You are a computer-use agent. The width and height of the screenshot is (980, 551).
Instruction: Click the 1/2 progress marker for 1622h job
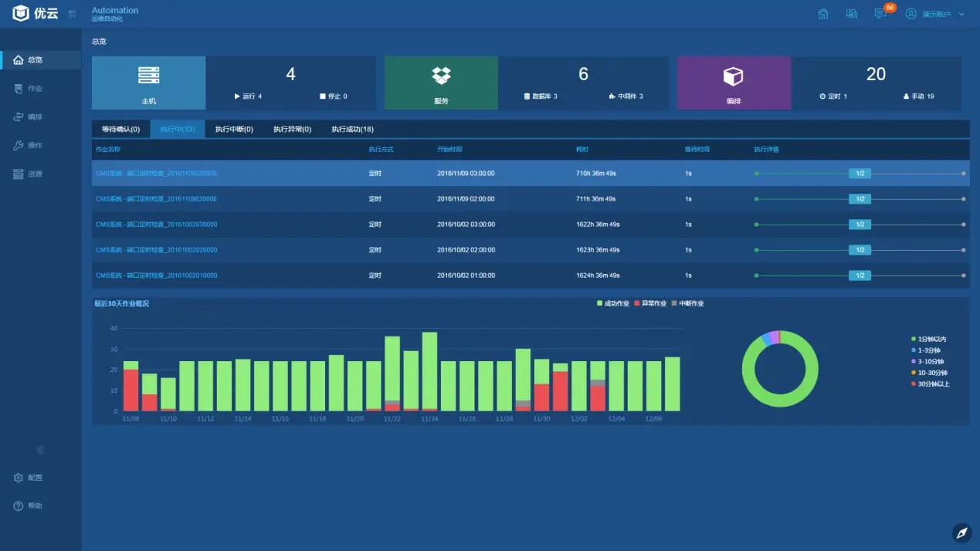click(860, 225)
